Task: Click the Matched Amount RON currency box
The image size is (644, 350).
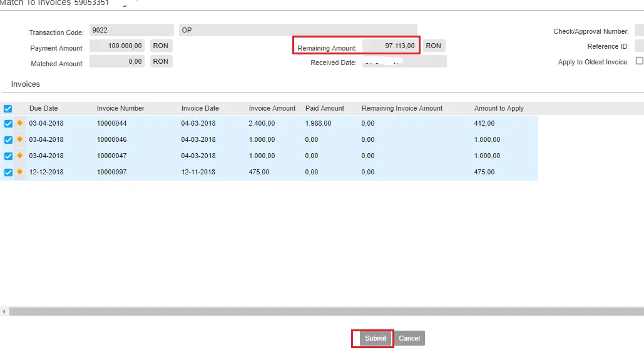Action: (161, 61)
